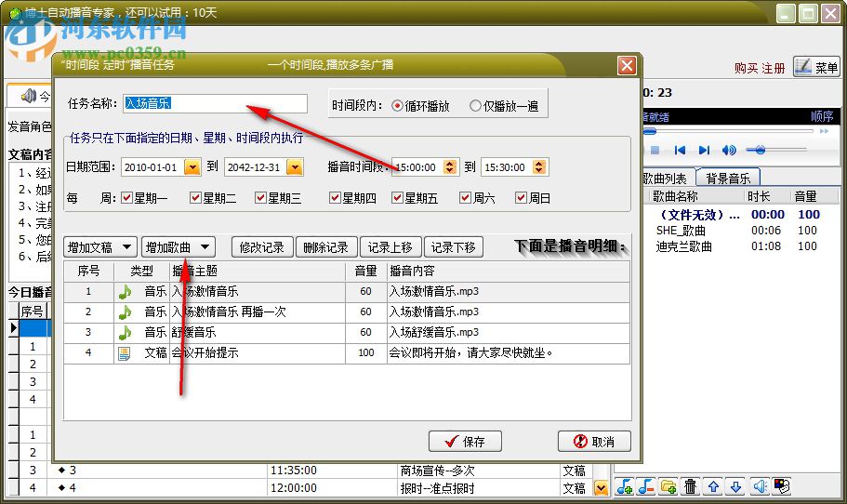
Task: Open the 增加歌曲 dropdown button
Action: [179, 247]
